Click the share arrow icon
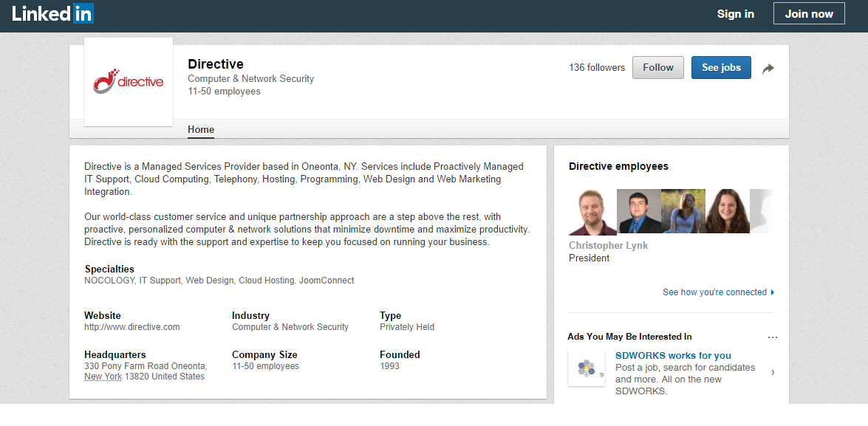The height and width of the screenshot is (426, 868). 768,69
